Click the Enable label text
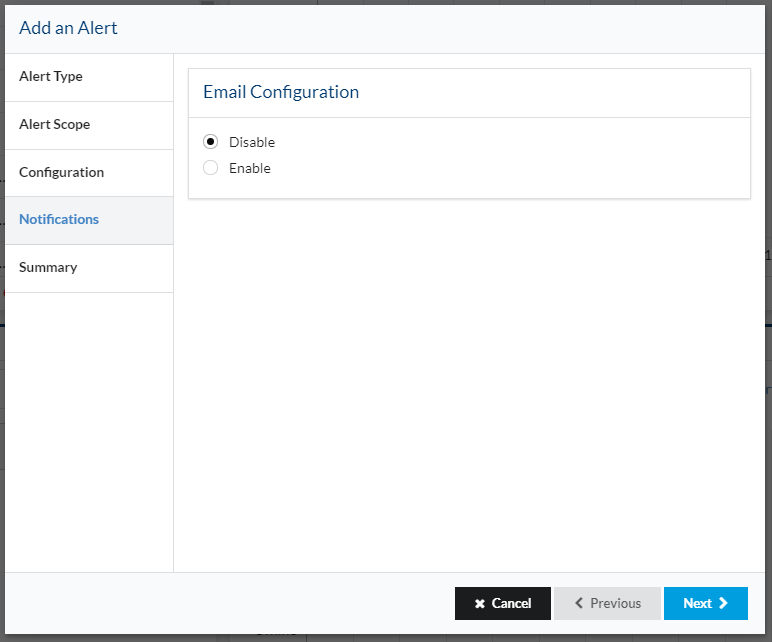Screen dimensions: 772x642 pyautogui.click(x=250, y=168)
